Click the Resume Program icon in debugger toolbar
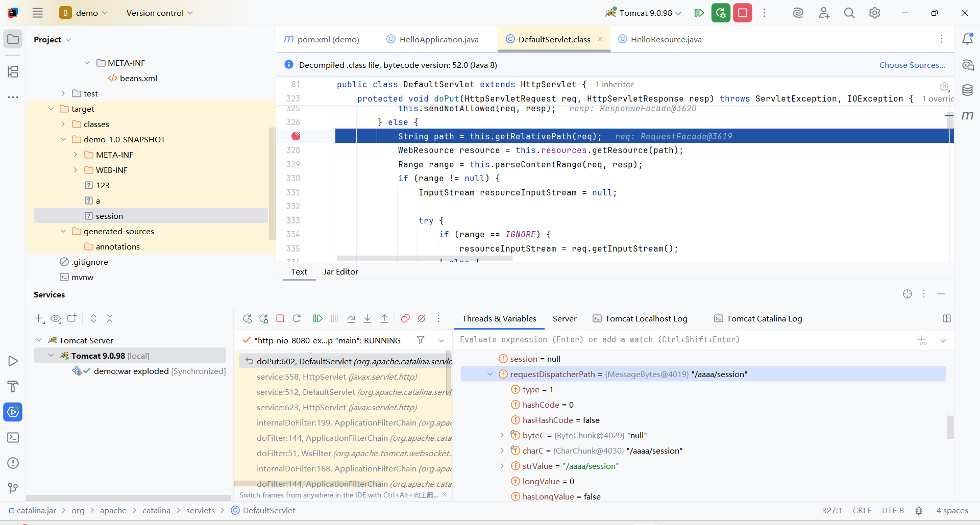Image resolution: width=980 pixels, height=525 pixels. [317, 319]
